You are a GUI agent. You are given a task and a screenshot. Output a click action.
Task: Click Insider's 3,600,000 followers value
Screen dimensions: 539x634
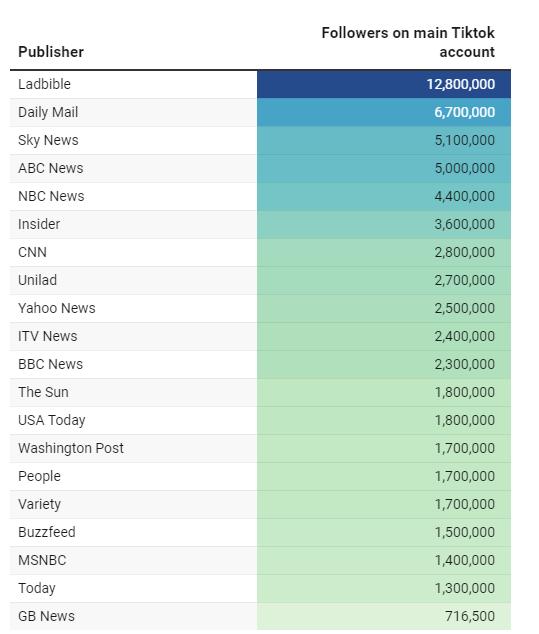click(465, 224)
